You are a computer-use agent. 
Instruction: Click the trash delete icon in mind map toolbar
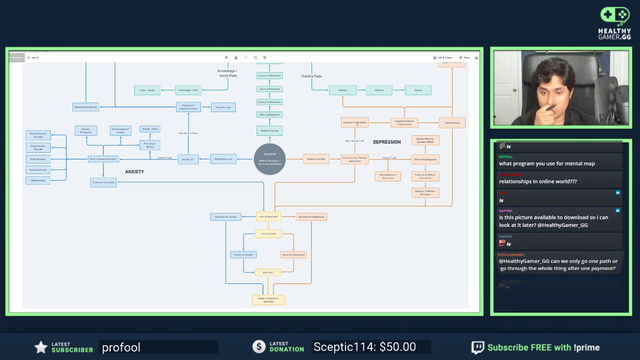point(236,58)
